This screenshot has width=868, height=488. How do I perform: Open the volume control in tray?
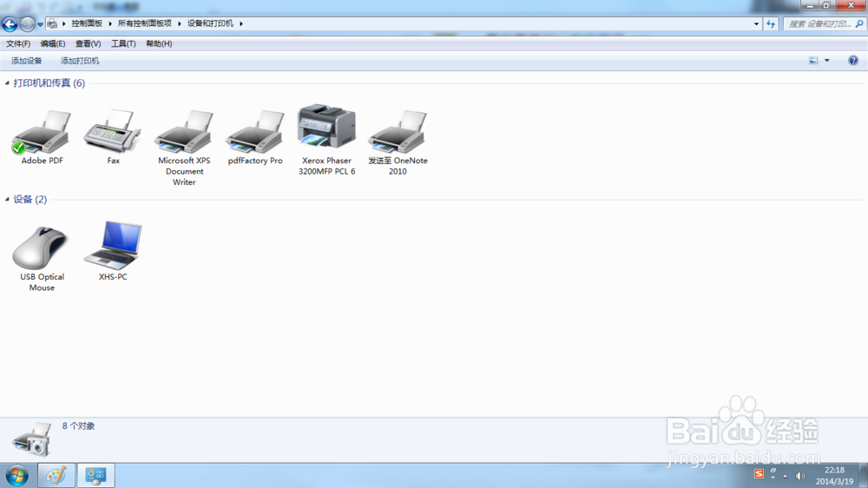[x=800, y=476]
